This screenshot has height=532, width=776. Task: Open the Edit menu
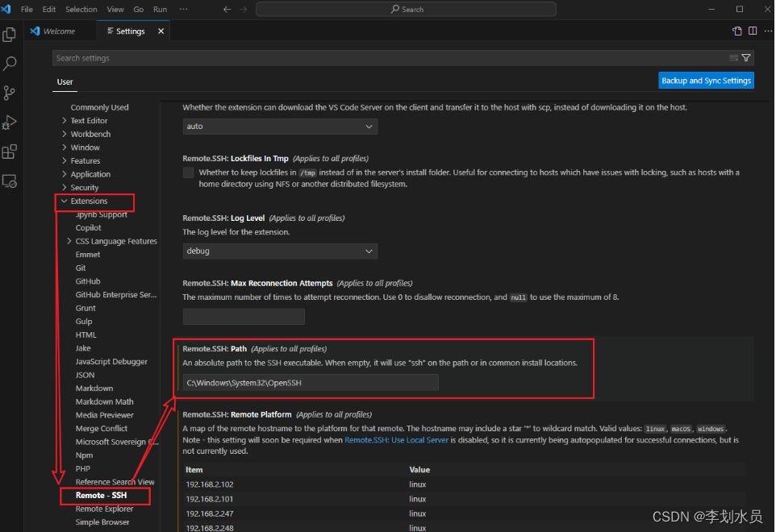point(49,9)
